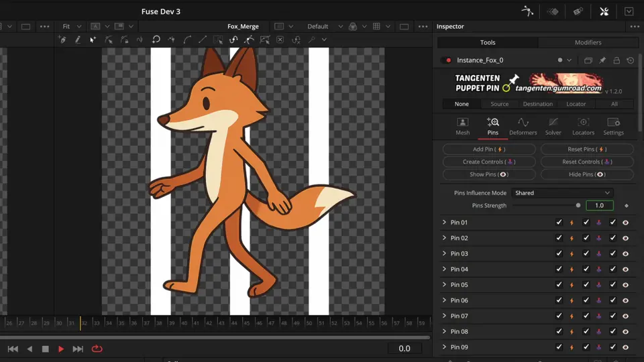The height and width of the screenshot is (362, 644).
Task: Click the Pins Strength slider handle
Action: (x=578, y=206)
